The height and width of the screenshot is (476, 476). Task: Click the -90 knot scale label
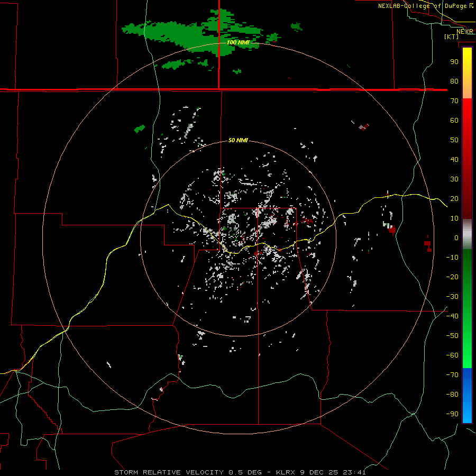[x=452, y=414]
